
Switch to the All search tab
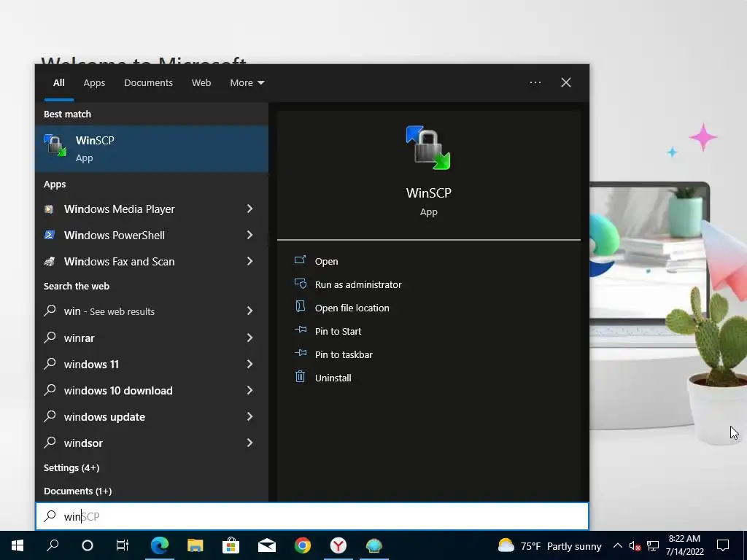tap(58, 83)
